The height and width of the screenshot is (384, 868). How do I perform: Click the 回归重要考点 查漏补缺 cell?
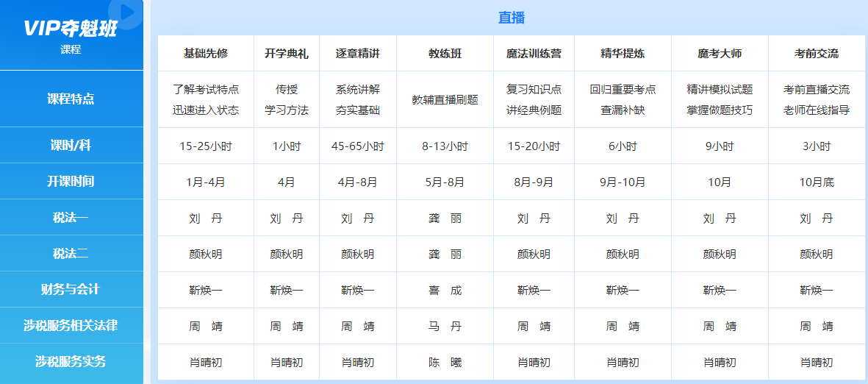click(x=623, y=100)
